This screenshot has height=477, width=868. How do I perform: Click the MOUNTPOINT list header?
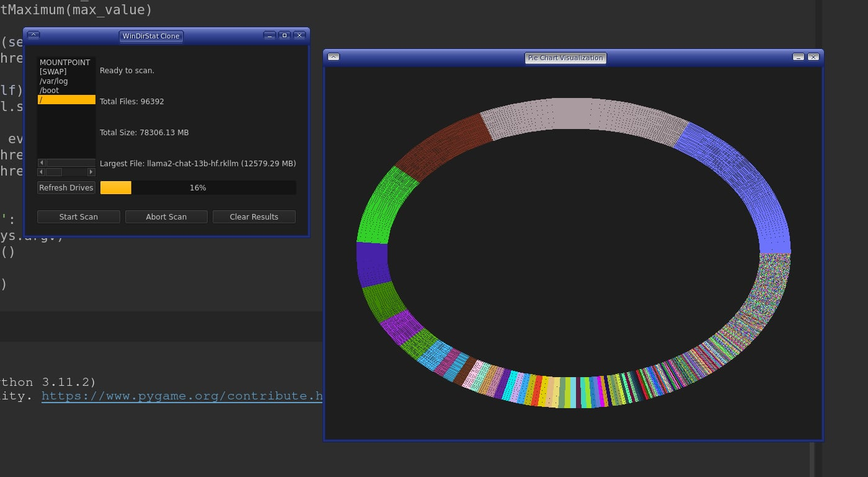click(x=65, y=63)
